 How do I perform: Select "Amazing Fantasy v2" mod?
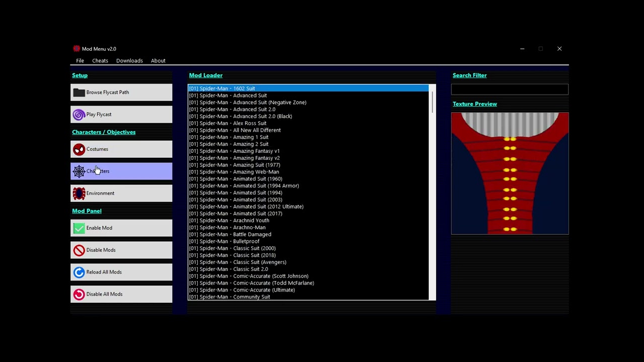(x=308, y=158)
